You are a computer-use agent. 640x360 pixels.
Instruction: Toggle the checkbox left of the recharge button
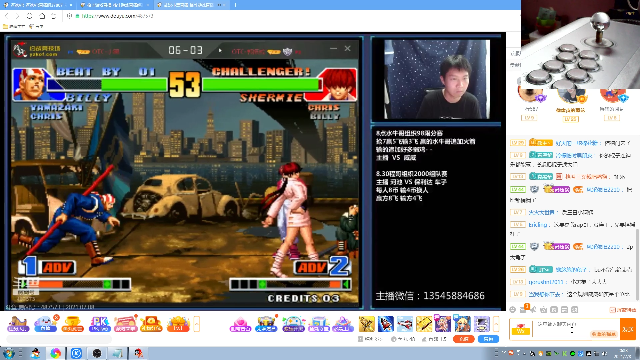tap(360, 339)
